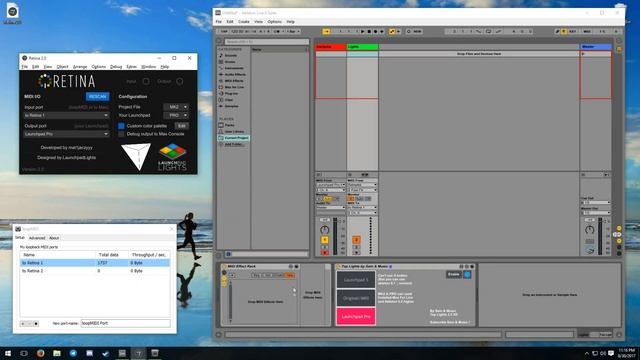The height and width of the screenshot is (360, 640).
Task: Click the New port-name field in loopMIDI
Action: [125, 323]
